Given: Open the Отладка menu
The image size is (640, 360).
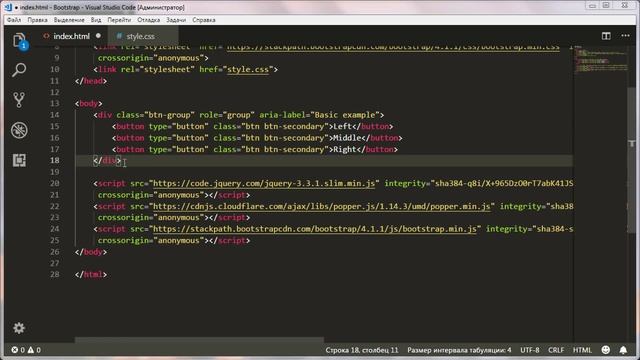Looking at the screenshot, I should pyautogui.click(x=149, y=20).
